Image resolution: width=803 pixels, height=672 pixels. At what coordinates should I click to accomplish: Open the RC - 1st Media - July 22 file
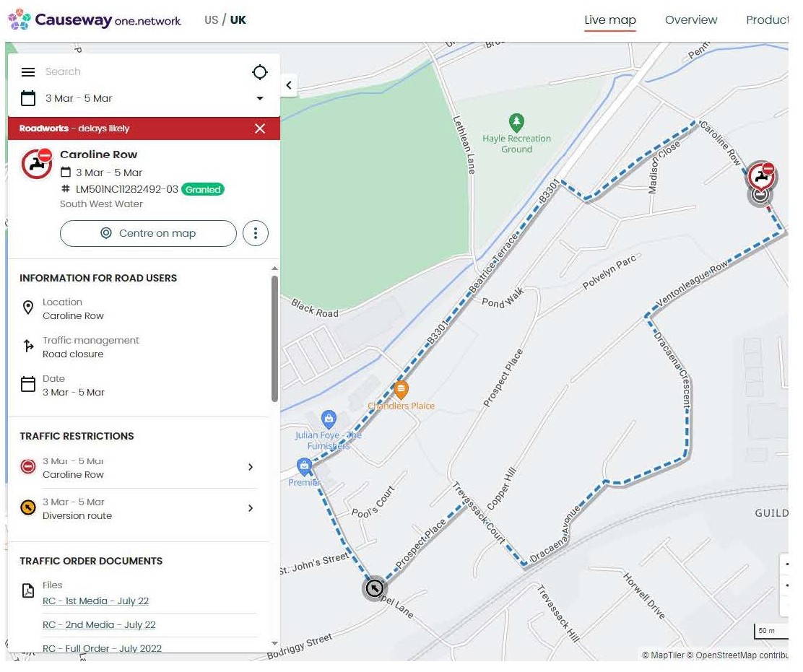coord(95,601)
